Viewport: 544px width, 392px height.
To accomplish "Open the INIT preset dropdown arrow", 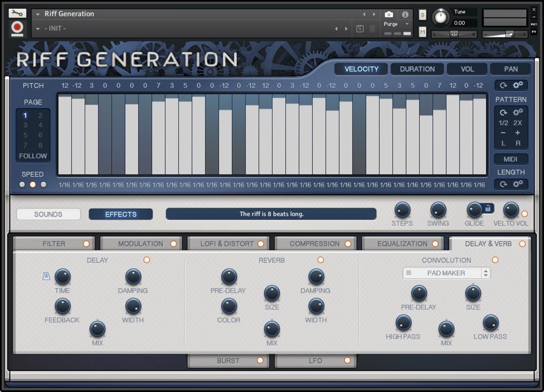I will [38, 28].
